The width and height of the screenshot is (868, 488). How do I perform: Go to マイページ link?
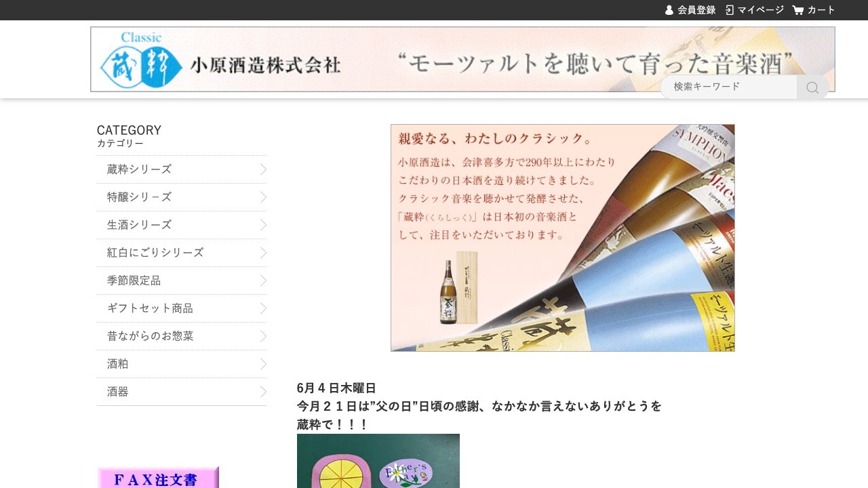[761, 10]
